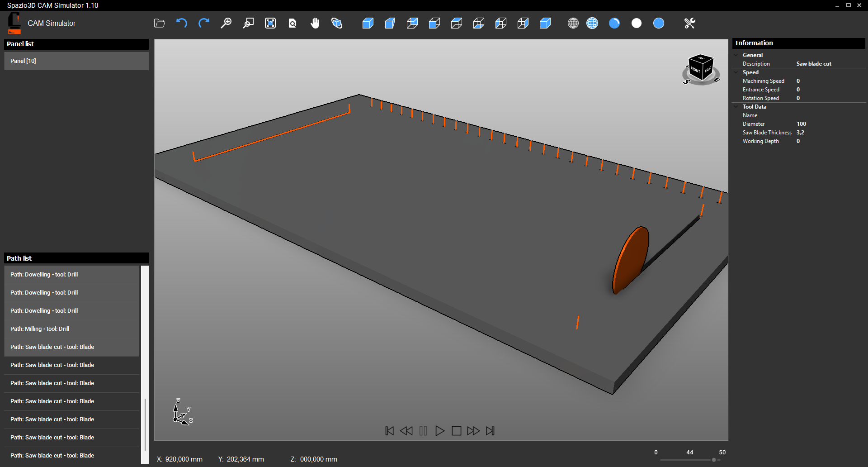Image resolution: width=868 pixels, height=467 pixels.
Task: Collapse the General section
Action: click(736, 55)
